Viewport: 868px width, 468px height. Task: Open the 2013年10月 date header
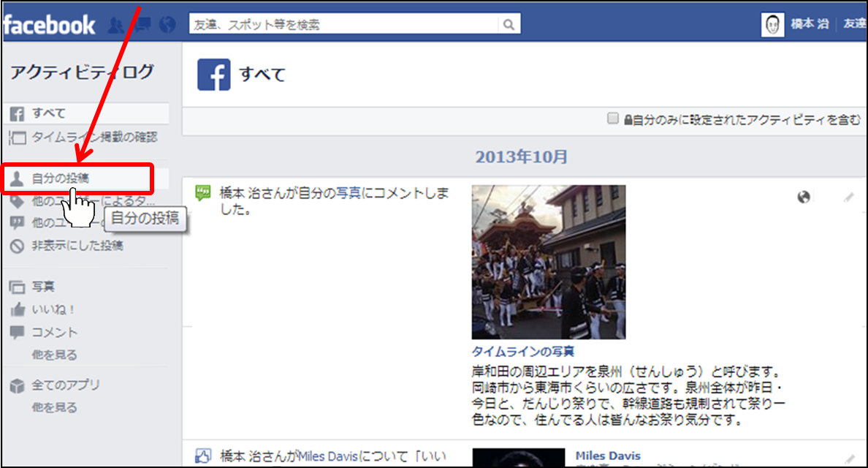pyautogui.click(x=521, y=157)
